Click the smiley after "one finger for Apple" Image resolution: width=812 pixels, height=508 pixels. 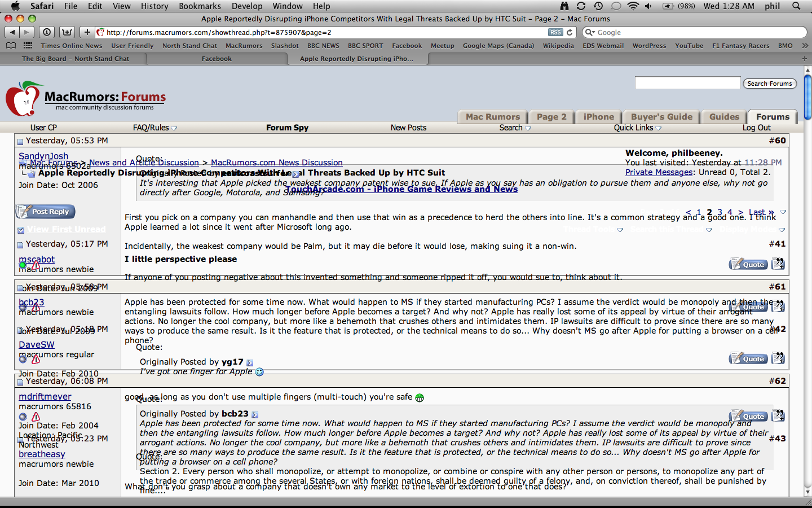click(x=259, y=371)
